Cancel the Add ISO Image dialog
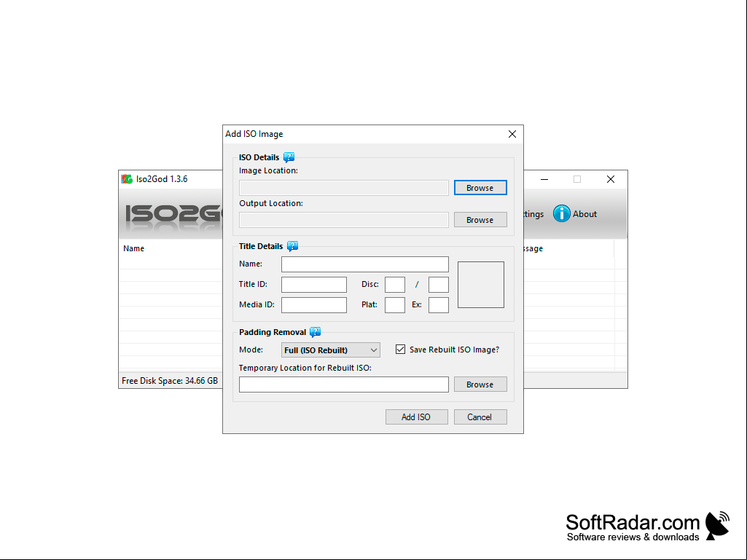The image size is (747, 560). (480, 417)
